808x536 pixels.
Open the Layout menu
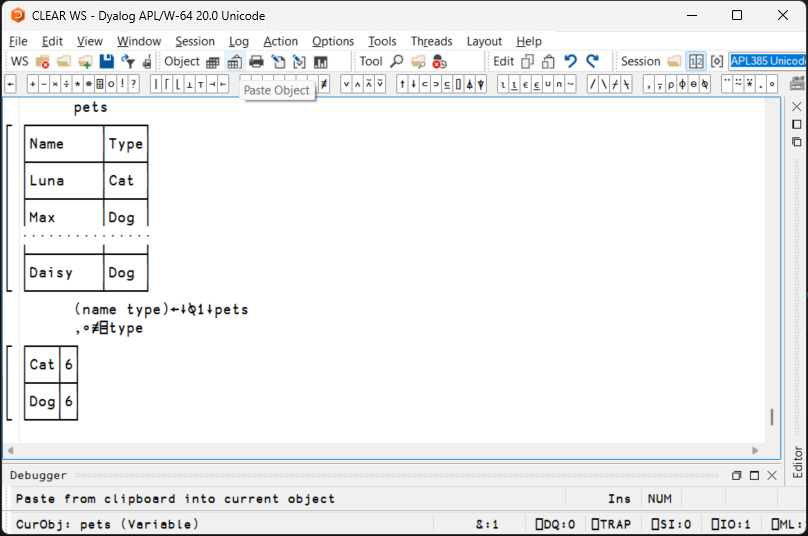[484, 41]
